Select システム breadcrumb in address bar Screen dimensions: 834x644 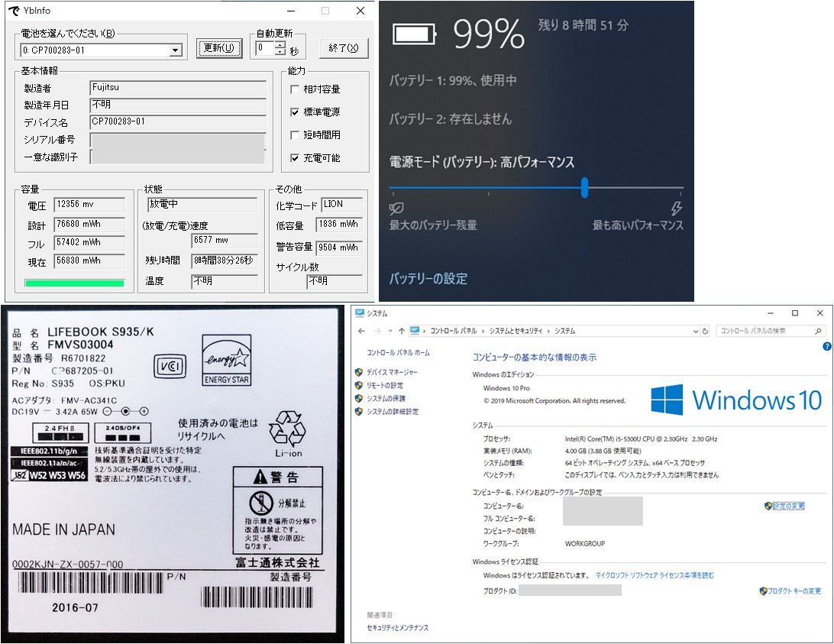pos(565,331)
